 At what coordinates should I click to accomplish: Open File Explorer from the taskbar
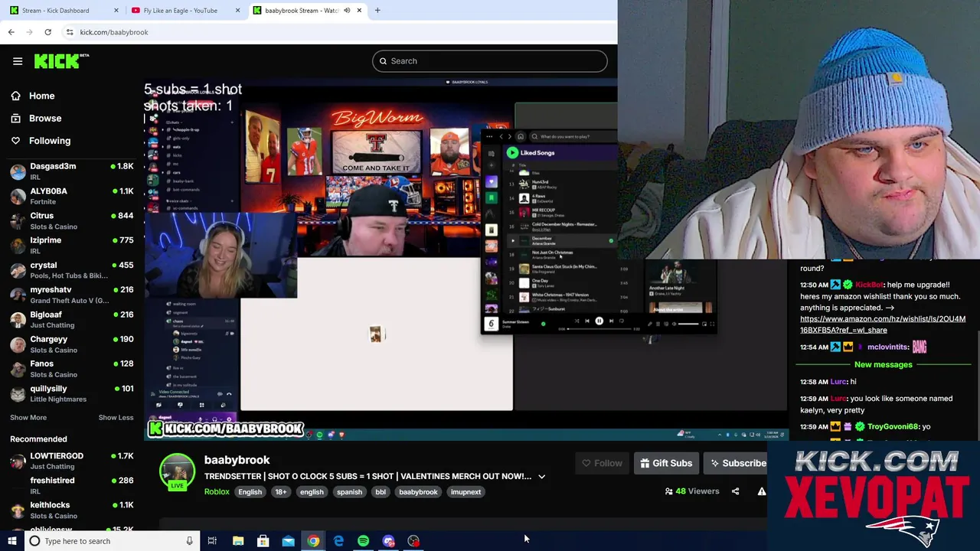pos(238,541)
